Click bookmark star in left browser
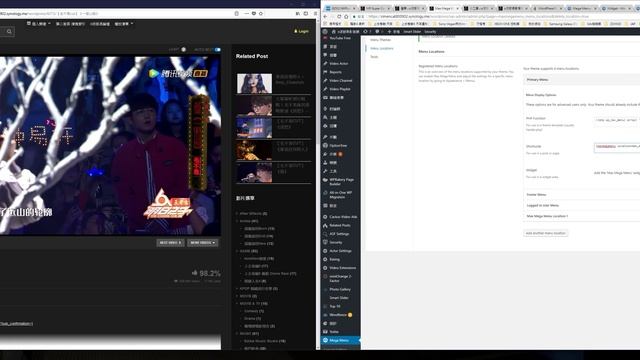Viewport: 640px width, 360px height. point(261,13)
